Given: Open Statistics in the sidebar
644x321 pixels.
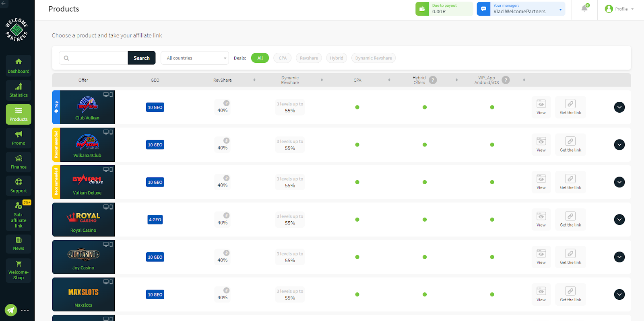Looking at the screenshot, I should pyautogui.click(x=19, y=90).
